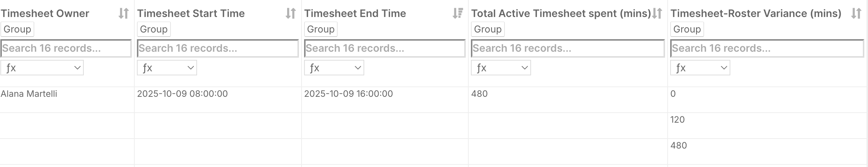Focus search field for Timesheet Owner
The image size is (868, 167).
pyautogui.click(x=66, y=48)
